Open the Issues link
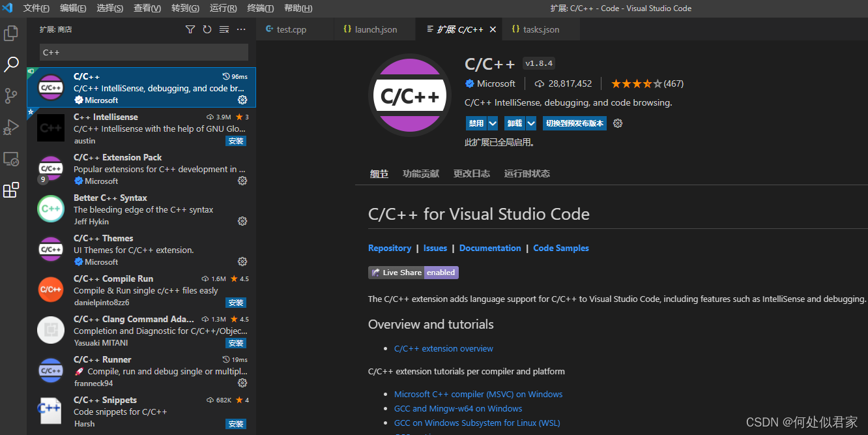Screen dimensions: 868x435 435,248
